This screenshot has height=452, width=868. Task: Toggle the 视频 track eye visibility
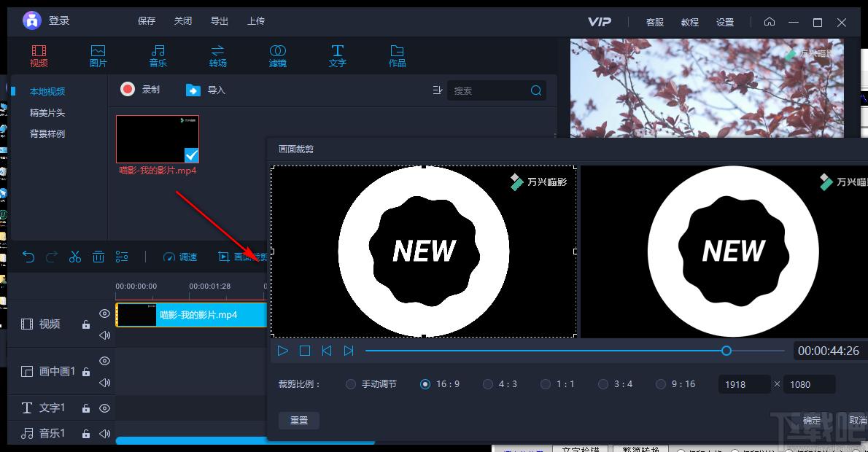(x=104, y=313)
